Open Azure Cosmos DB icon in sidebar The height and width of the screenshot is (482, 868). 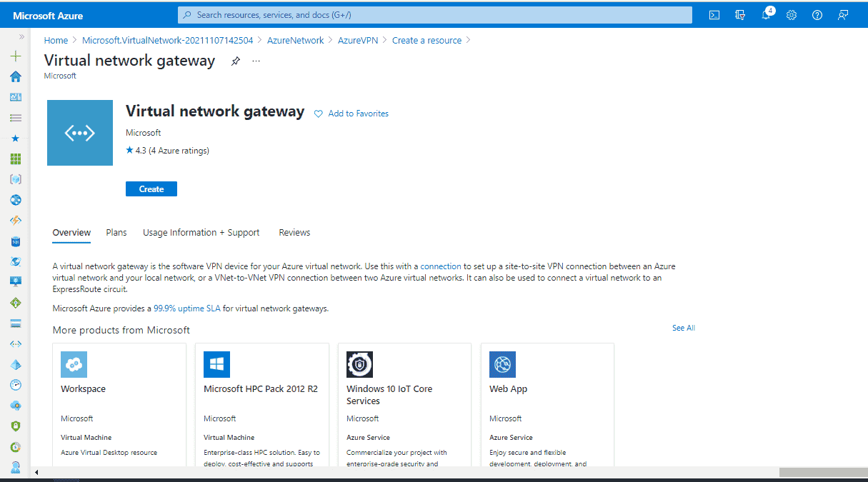coord(16,261)
